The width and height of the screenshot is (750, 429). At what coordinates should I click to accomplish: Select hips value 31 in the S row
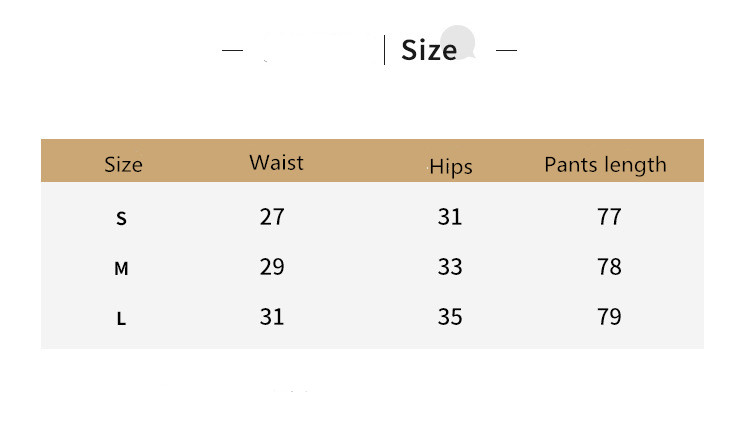coord(450,216)
